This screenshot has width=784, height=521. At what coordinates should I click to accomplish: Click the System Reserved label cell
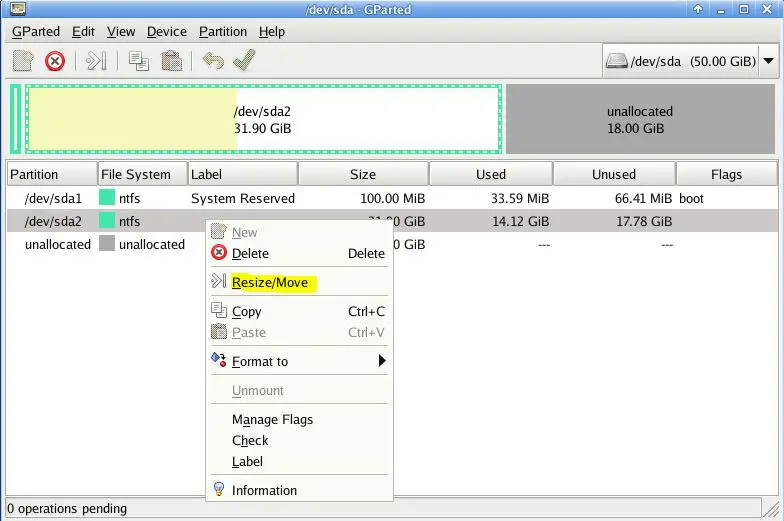[243, 198]
